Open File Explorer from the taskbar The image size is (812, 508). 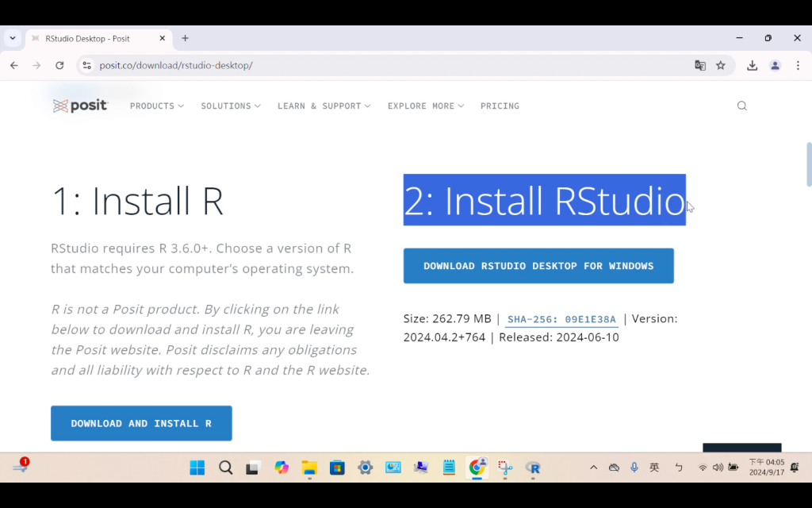pyautogui.click(x=309, y=468)
